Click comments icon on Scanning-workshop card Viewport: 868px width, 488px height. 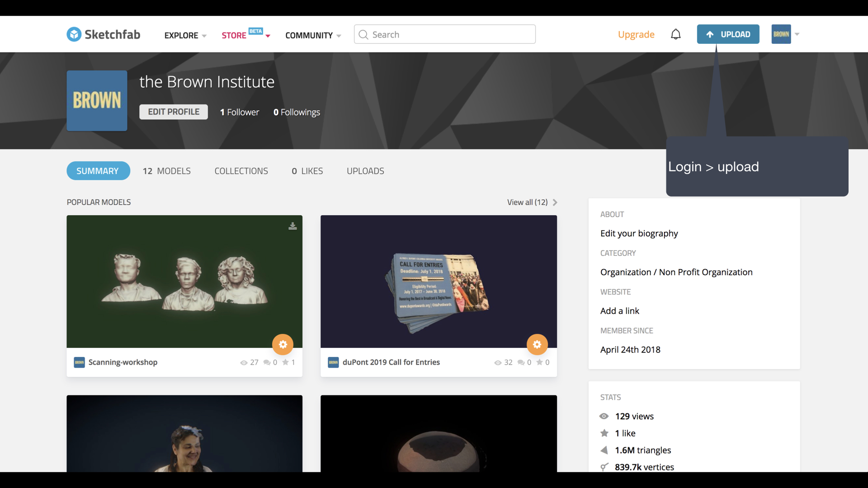coord(267,362)
